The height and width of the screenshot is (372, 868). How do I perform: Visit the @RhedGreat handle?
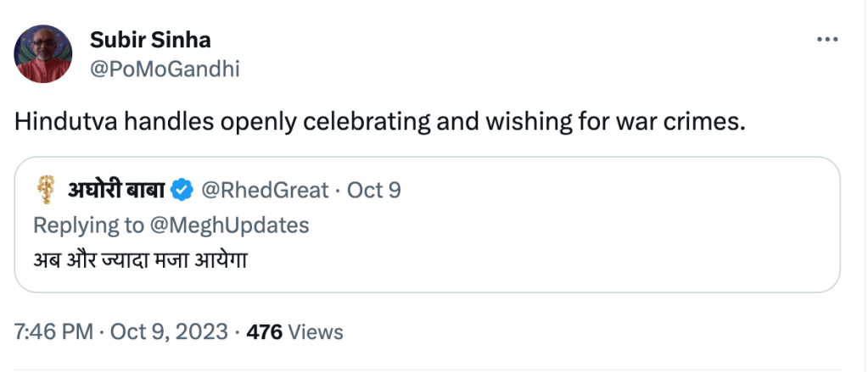coord(263,190)
